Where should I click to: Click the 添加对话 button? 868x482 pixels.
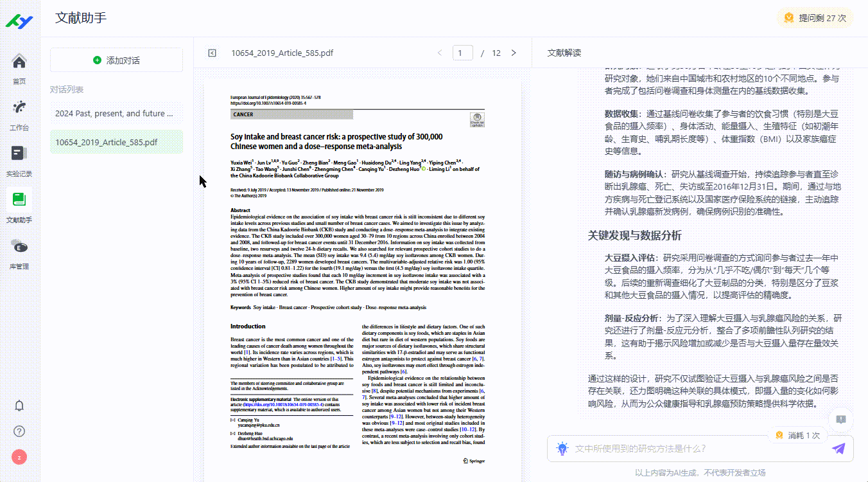[x=116, y=60]
